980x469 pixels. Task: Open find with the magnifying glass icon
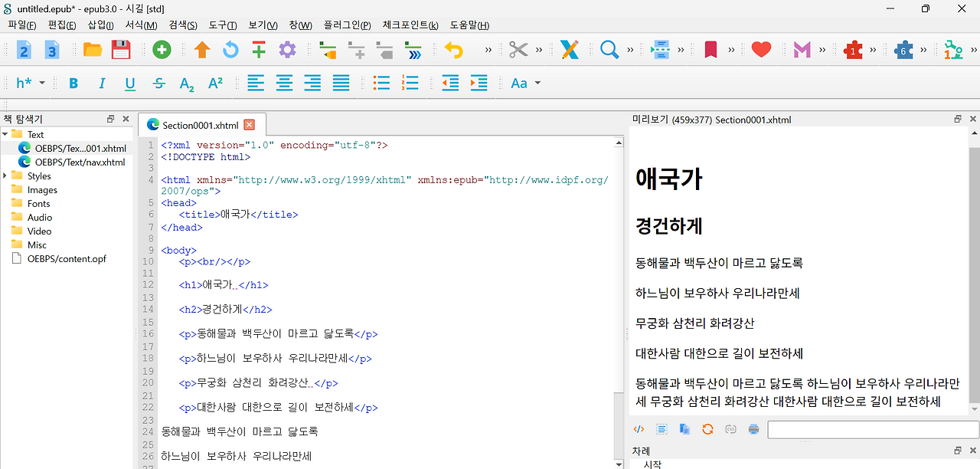(609, 50)
